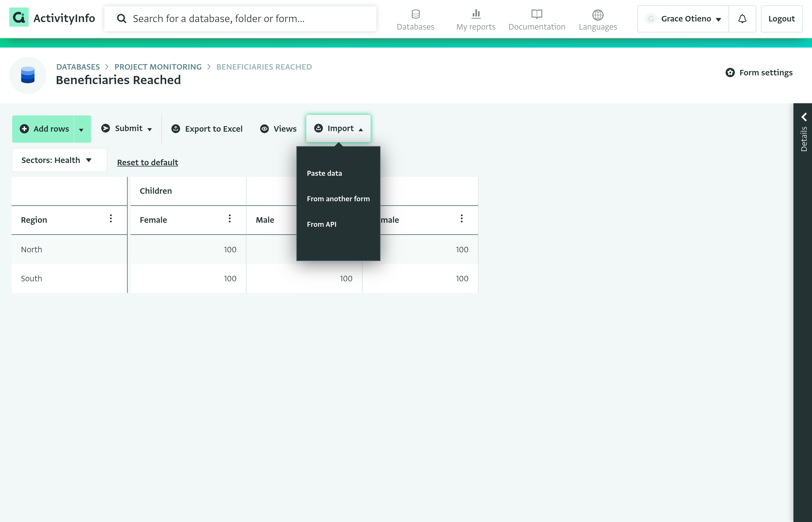Click the Beneficiaries Reached page title

pos(118,80)
